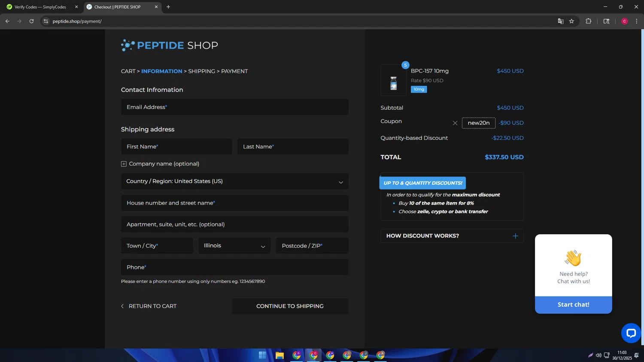This screenshot has width=644, height=362.
Task: Open Chrome three-dot menu
Action: 636,21
